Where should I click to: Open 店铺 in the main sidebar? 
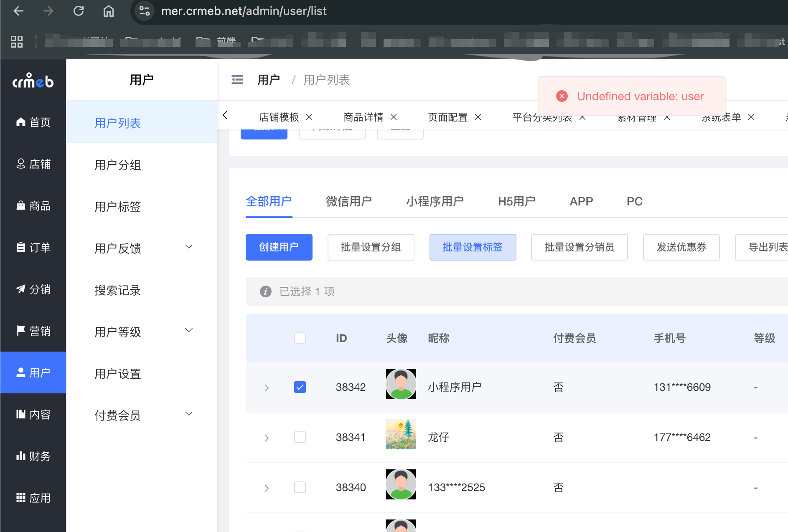[33, 164]
